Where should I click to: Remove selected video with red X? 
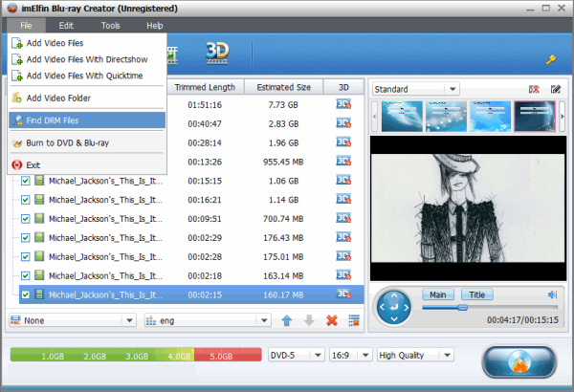[332, 320]
